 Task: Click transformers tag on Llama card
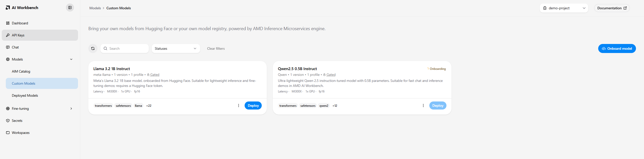pyautogui.click(x=103, y=106)
